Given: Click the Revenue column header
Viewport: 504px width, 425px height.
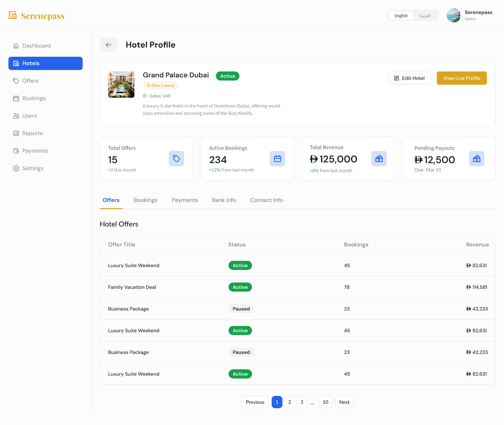Looking at the screenshot, I should pyautogui.click(x=477, y=245).
